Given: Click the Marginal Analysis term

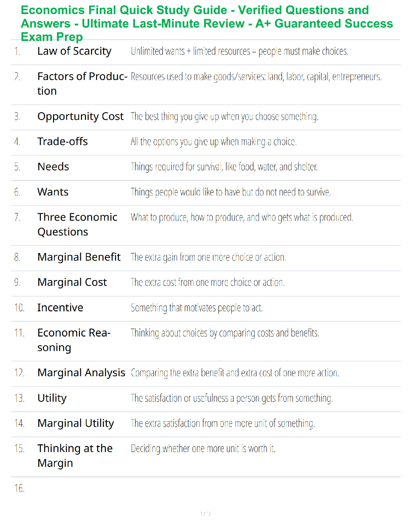Looking at the screenshot, I should click(x=81, y=373).
